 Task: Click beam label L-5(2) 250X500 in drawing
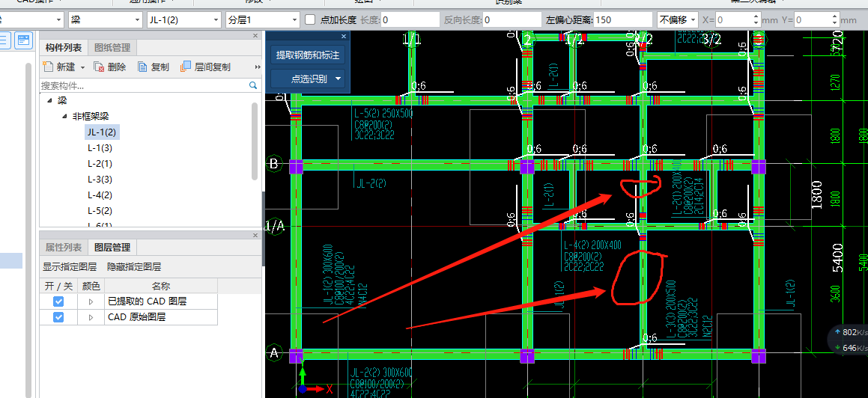(383, 113)
